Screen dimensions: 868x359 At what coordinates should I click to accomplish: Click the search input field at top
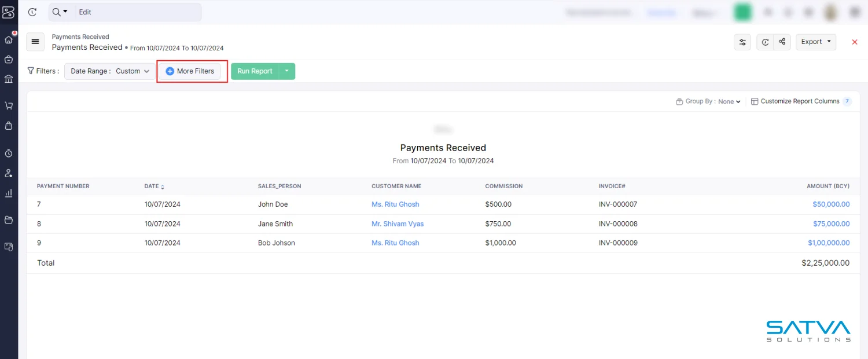coord(139,12)
